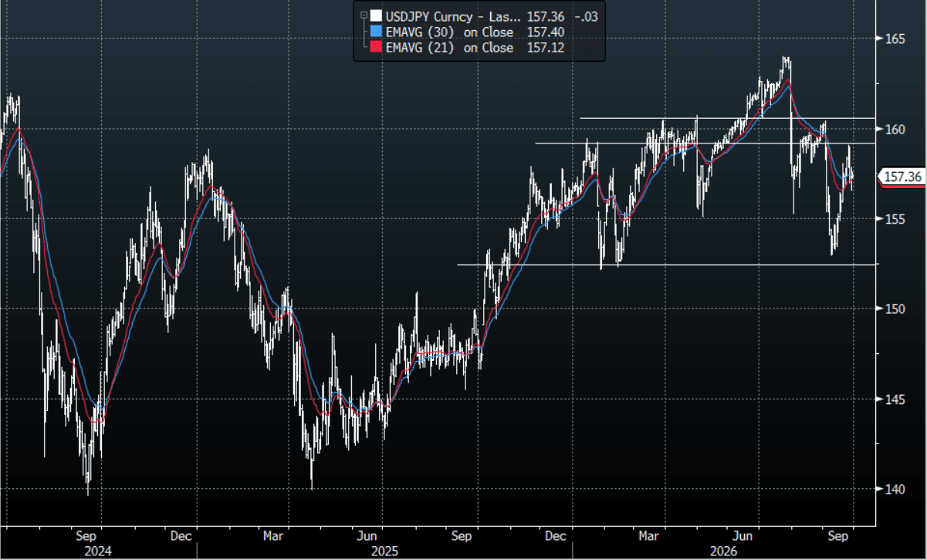
Task: Select the 'EMAVG (30) on Close' legend label
Action: pyautogui.click(x=450, y=31)
